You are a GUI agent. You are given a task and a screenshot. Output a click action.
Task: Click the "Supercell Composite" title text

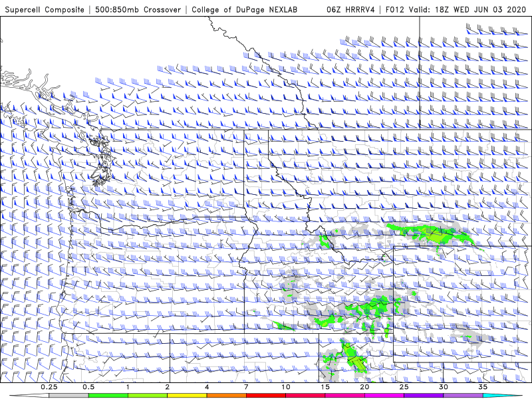coord(45,9)
